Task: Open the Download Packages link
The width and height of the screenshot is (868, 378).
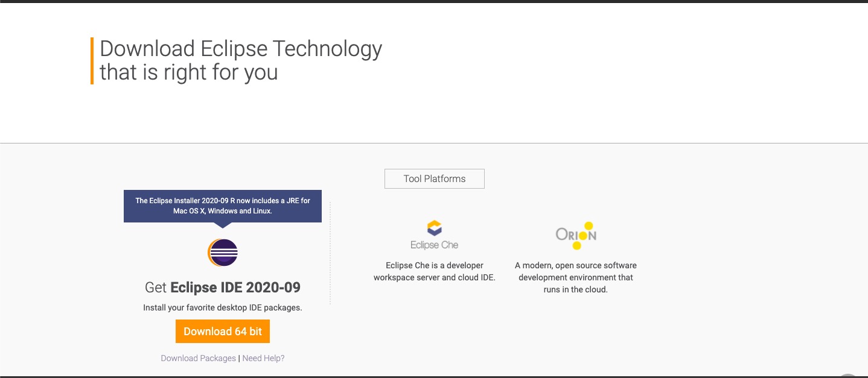Action: click(199, 358)
